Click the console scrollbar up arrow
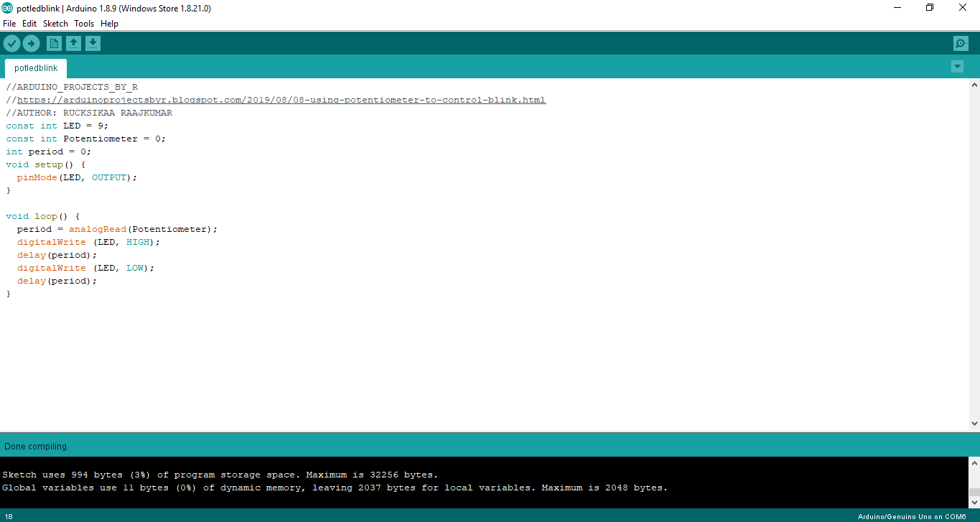The height and width of the screenshot is (522, 980). click(x=974, y=462)
